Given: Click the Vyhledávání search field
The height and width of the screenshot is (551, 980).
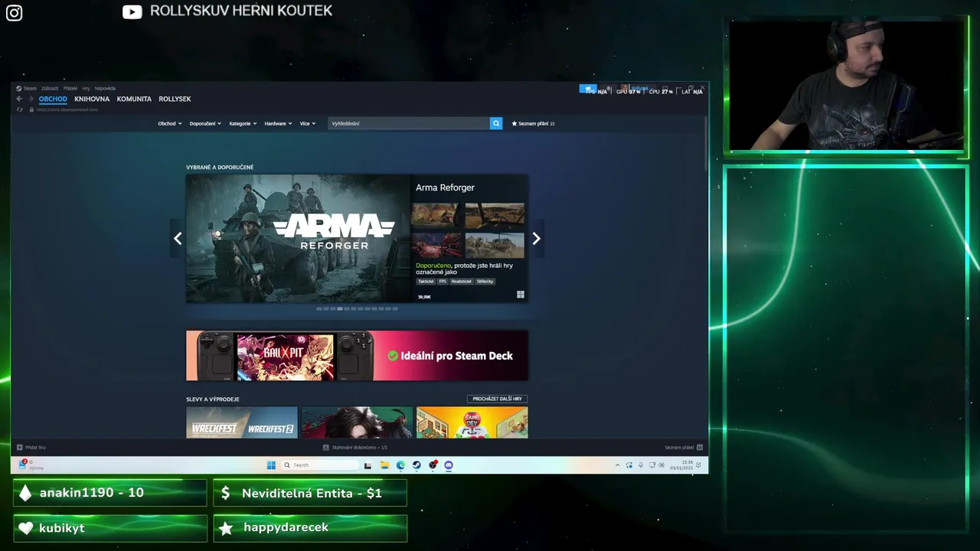Looking at the screenshot, I should coord(409,123).
